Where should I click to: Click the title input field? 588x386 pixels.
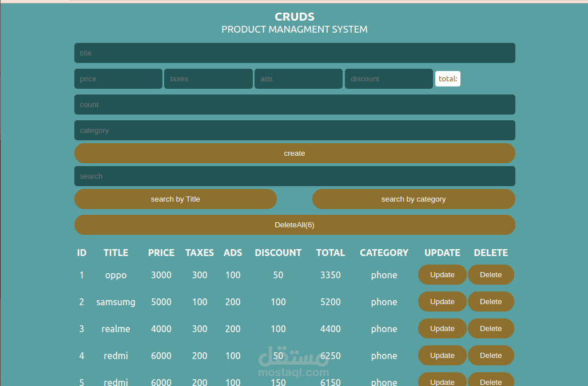click(x=295, y=53)
